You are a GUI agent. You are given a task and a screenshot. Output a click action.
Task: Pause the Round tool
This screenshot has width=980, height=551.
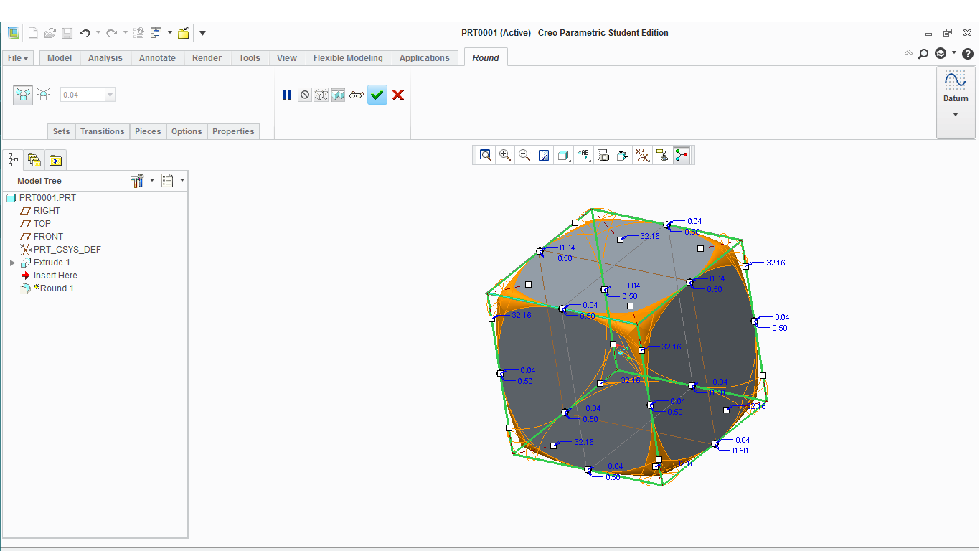287,95
